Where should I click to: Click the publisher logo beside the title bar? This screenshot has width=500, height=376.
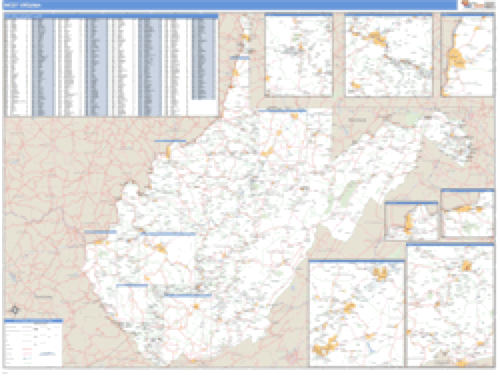[478, 5]
